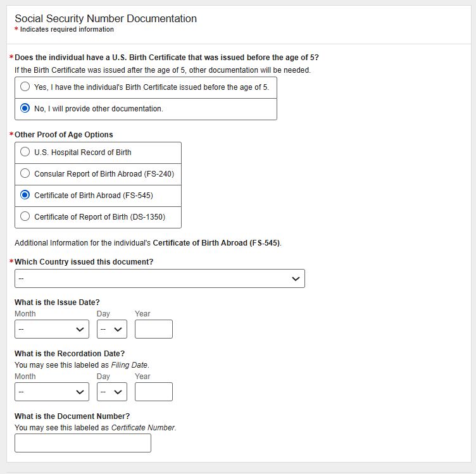Pick Consular Report of Birth Abroad (FS-240)
This screenshot has height=474, width=476.
tap(25, 173)
